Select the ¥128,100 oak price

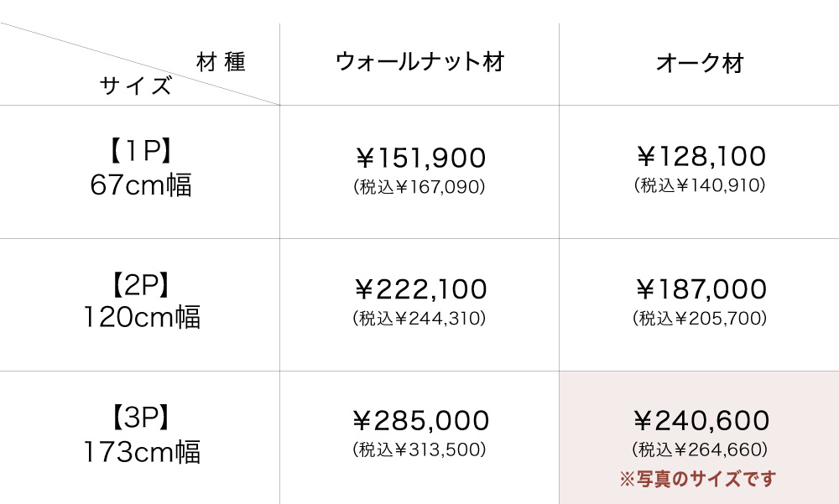coord(700,157)
